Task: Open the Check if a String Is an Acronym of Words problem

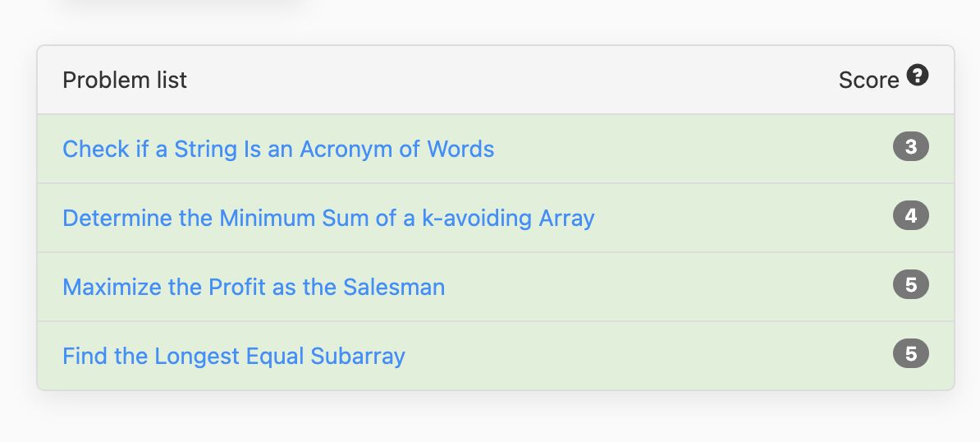Action: pos(278,149)
